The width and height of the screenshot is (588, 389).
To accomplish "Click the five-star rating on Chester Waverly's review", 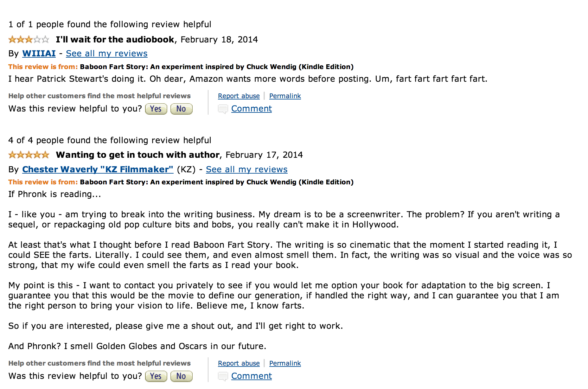I will click(29, 155).
